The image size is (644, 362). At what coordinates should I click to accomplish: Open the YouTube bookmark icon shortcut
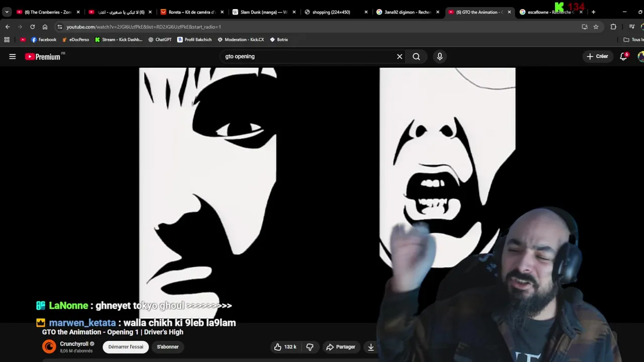pos(23,40)
